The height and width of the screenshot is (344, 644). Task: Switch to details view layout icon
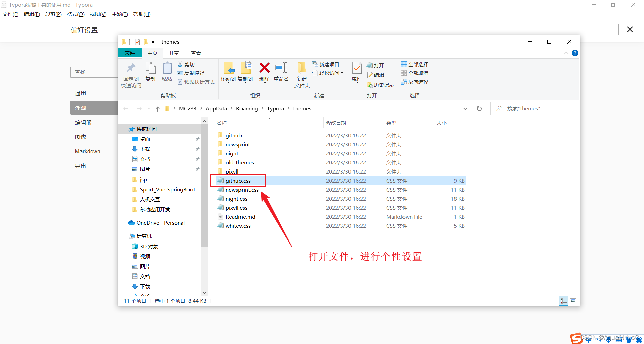[x=563, y=301]
